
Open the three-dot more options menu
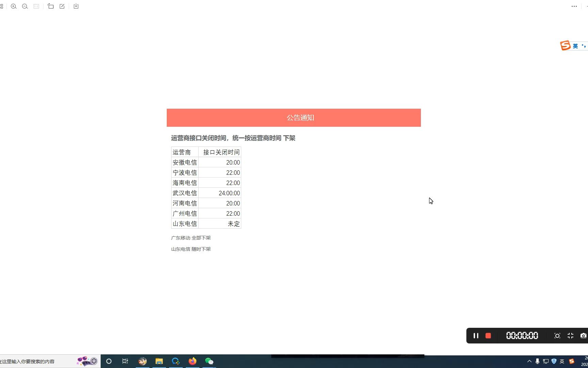click(x=574, y=6)
